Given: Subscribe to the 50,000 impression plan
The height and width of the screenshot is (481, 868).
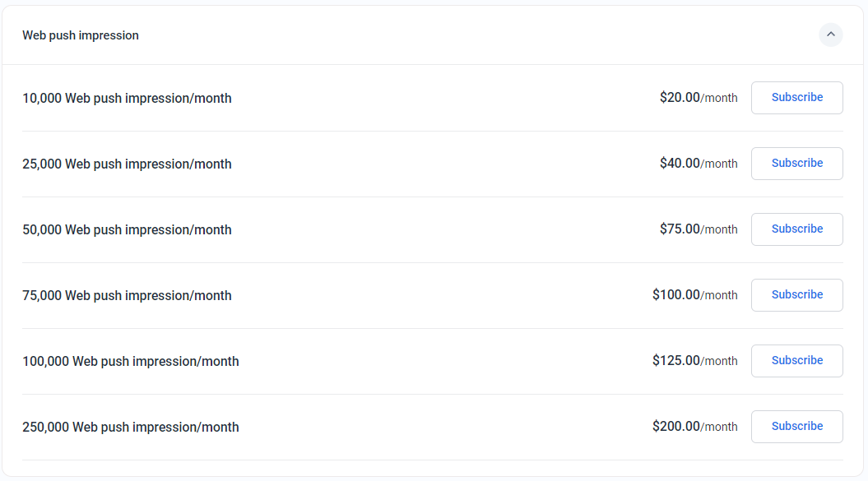Looking at the screenshot, I should [x=796, y=229].
